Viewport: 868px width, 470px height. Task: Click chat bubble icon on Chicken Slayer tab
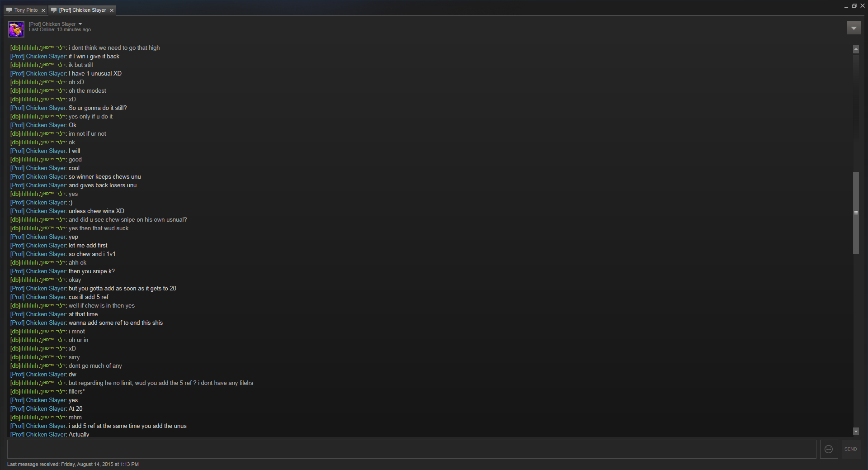point(54,10)
